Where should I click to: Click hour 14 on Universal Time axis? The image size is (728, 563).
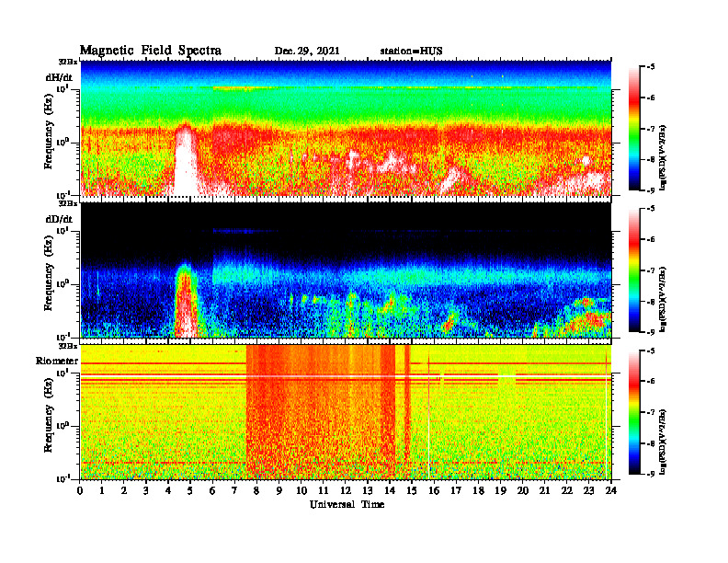point(390,491)
